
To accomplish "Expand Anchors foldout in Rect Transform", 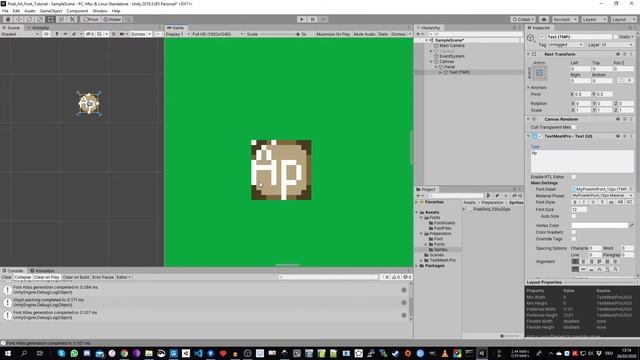I will [x=528, y=87].
